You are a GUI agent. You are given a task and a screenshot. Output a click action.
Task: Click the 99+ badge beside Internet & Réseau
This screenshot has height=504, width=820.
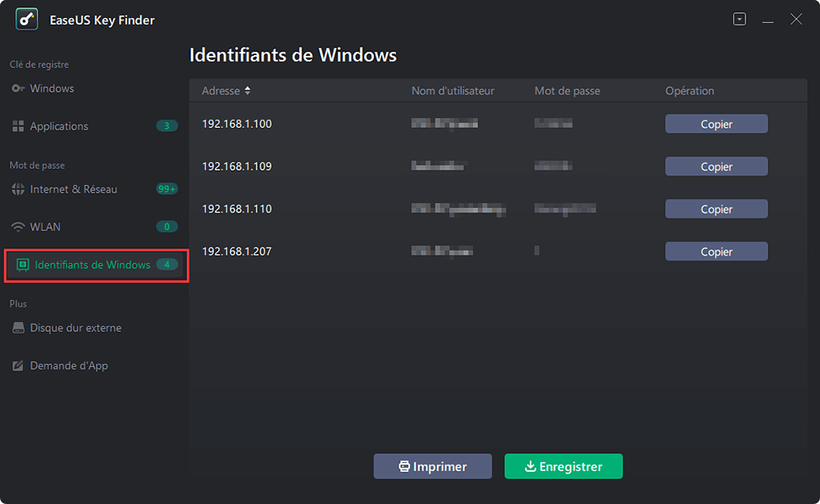click(x=166, y=188)
